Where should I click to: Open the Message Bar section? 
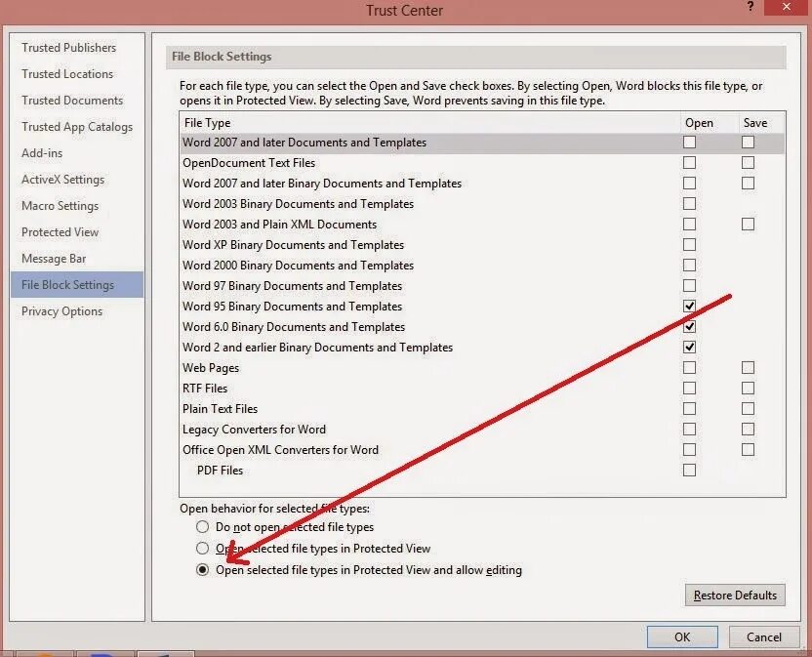tap(54, 259)
